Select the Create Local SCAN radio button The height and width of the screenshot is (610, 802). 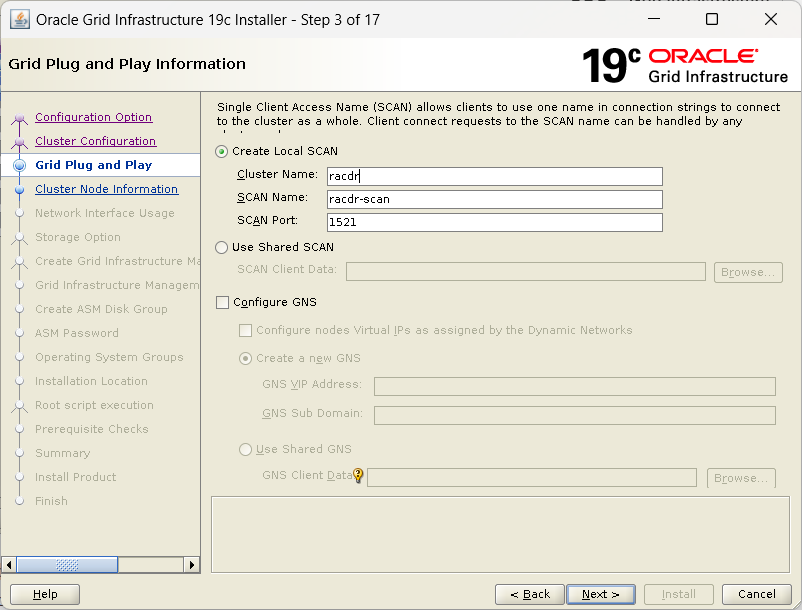(x=221, y=152)
